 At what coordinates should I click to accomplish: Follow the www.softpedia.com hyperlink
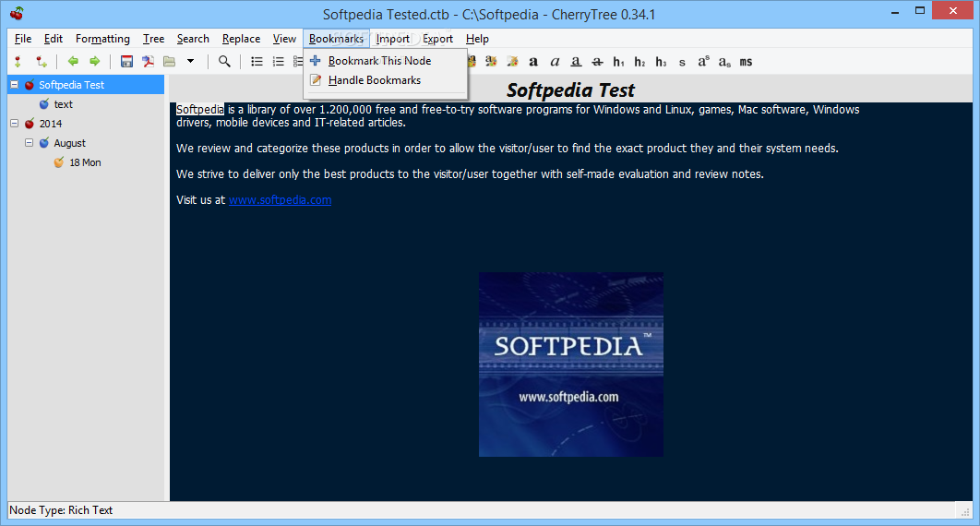[280, 200]
